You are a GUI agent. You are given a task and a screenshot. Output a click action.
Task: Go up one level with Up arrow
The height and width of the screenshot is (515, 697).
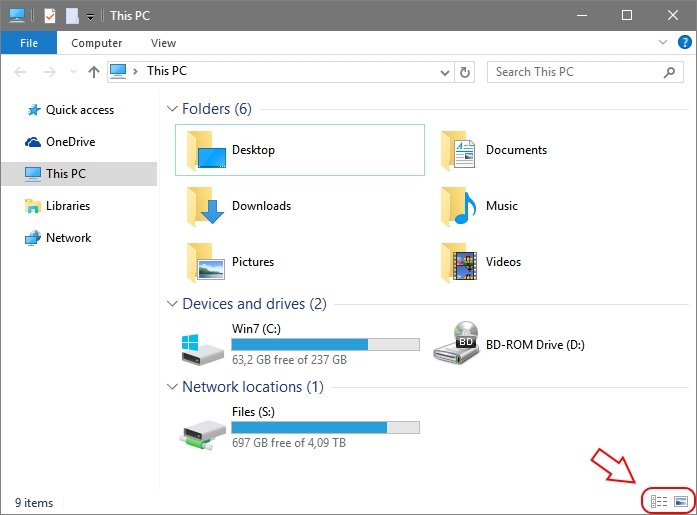pyautogui.click(x=94, y=72)
